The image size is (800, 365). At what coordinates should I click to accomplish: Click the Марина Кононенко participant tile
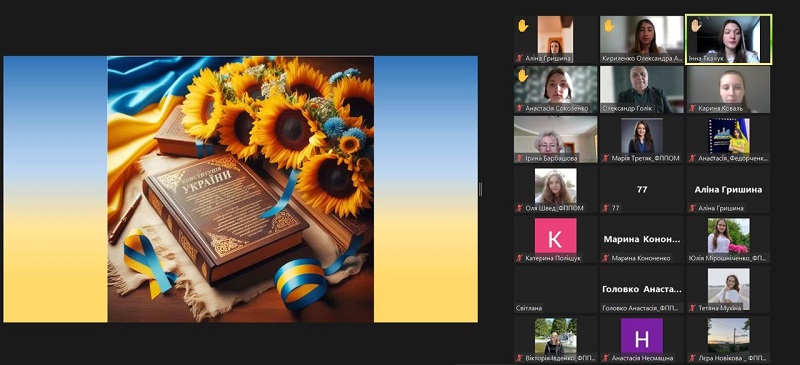642,239
